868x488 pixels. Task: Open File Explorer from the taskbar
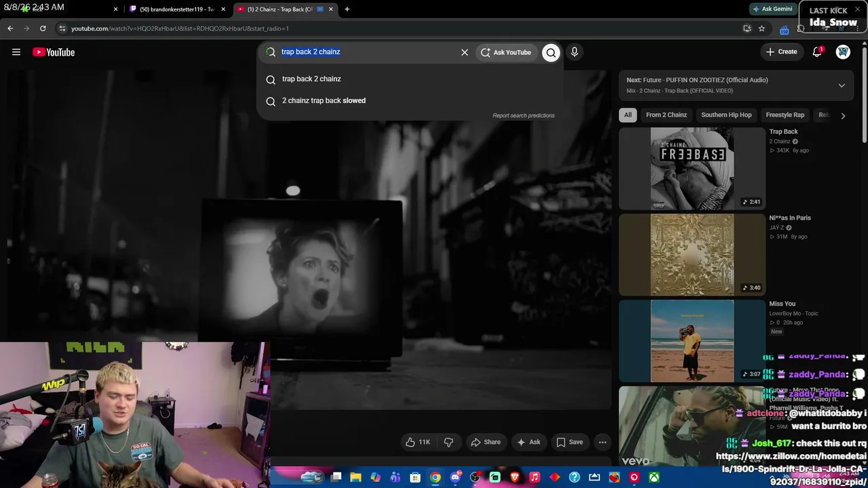tap(355, 478)
